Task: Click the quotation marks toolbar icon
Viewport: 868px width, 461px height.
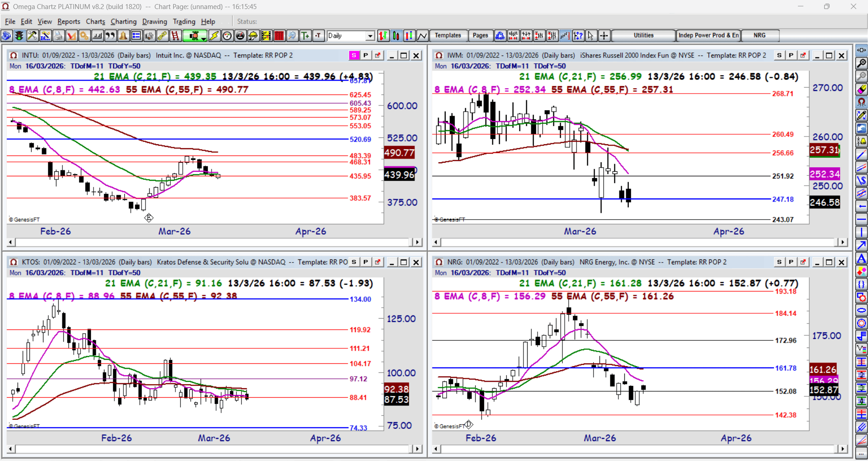Action: coord(110,36)
